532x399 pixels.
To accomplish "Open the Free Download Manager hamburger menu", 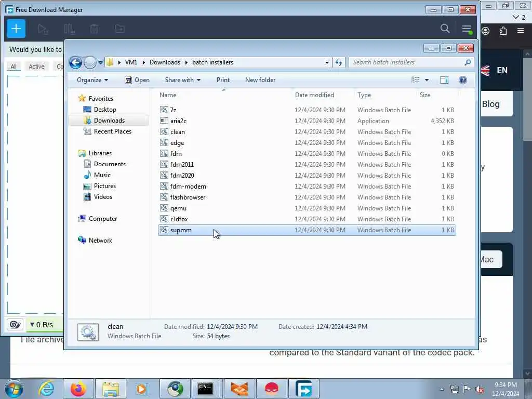I will click(x=467, y=29).
